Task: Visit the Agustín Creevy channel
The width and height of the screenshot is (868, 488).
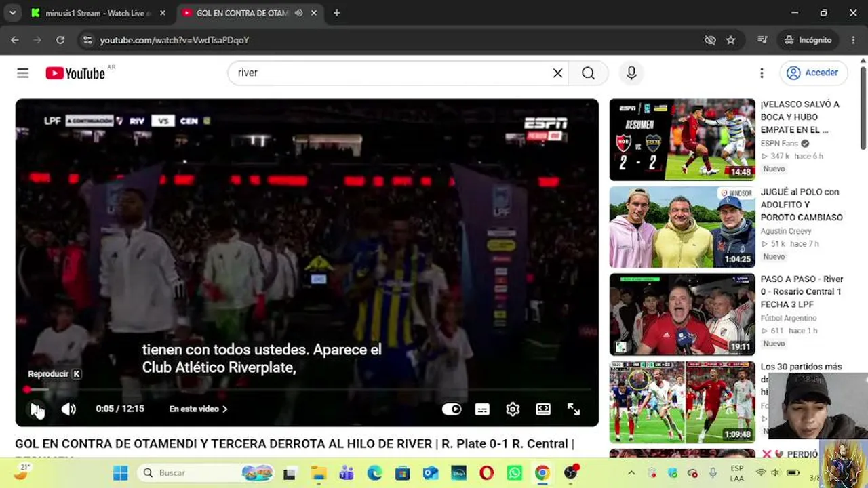Action: point(786,231)
